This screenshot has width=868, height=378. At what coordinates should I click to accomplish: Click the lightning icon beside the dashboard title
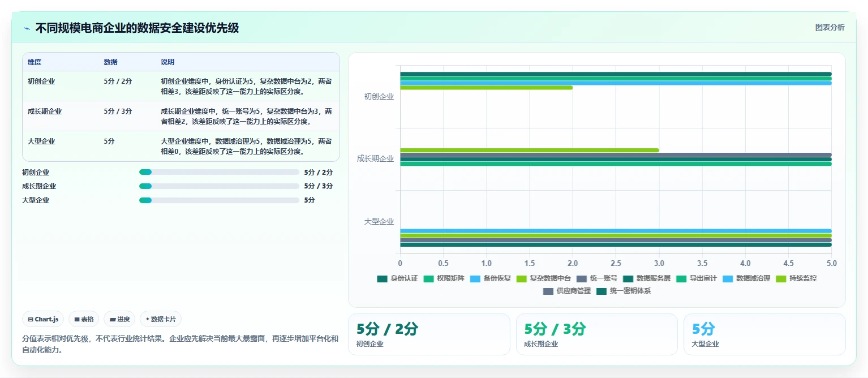(x=27, y=28)
